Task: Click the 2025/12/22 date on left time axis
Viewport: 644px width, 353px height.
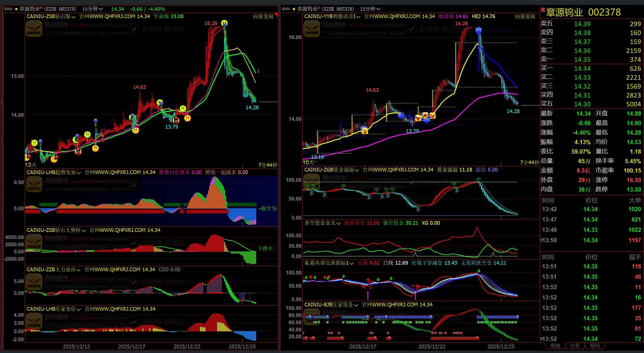Action: (x=187, y=346)
